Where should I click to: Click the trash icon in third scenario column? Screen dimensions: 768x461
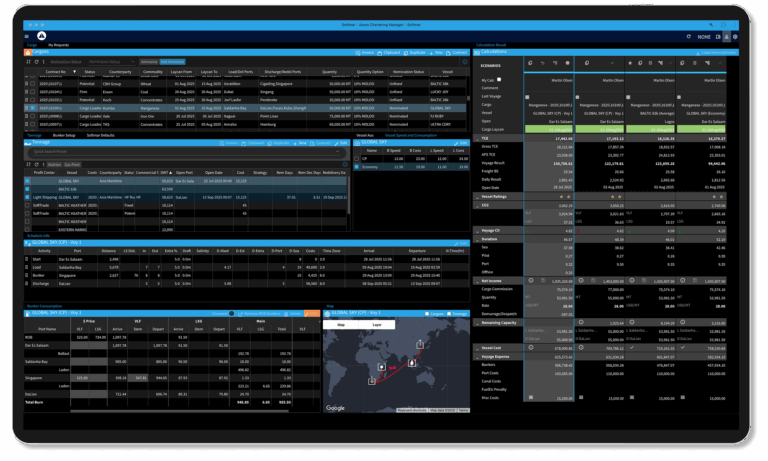click(650, 63)
